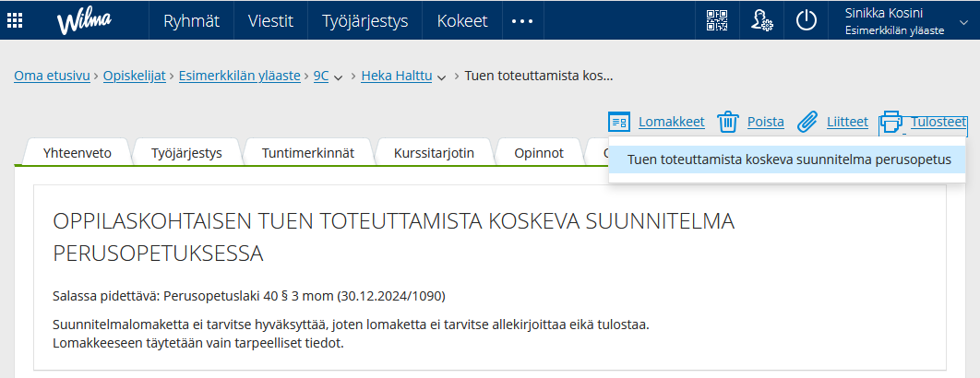Click the printer Tulosteet icon
980x378 pixels.
pyautogui.click(x=890, y=122)
